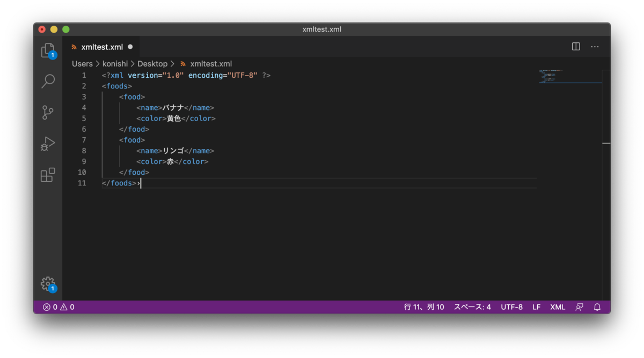Open the notifications bell in the status bar
The width and height of the screenshot is (644, 358).
point(597,307)
